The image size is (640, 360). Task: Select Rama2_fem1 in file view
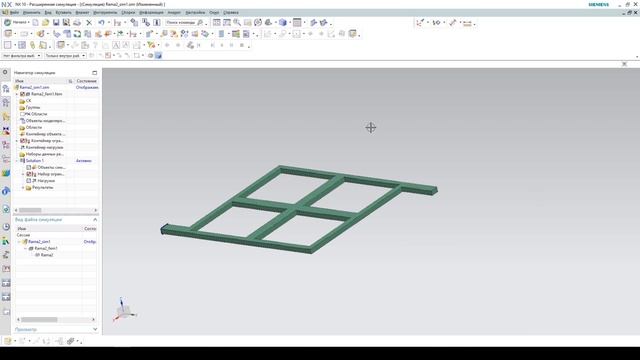point(46,248)
